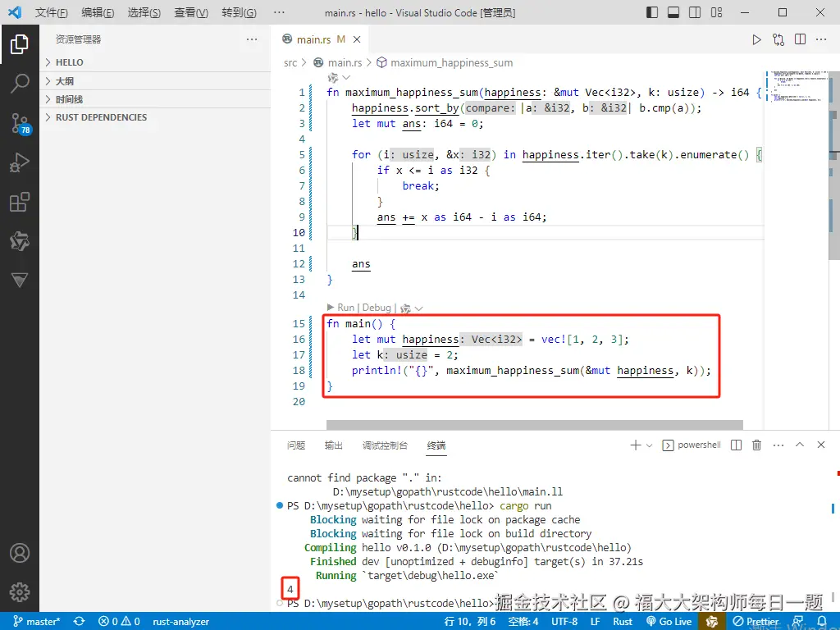The image size is (840, 630).
Task: Change end of line via LF status item
Action: 596,622
